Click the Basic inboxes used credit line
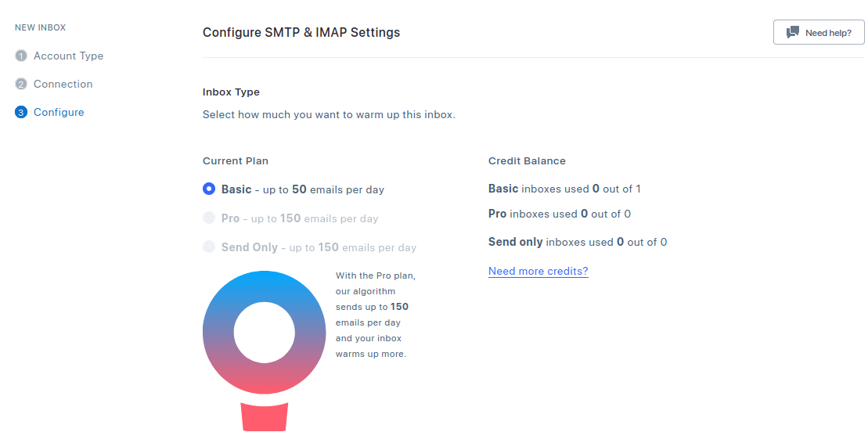Image resolution: width=868 pixels, height=443 pixels. 564,189
